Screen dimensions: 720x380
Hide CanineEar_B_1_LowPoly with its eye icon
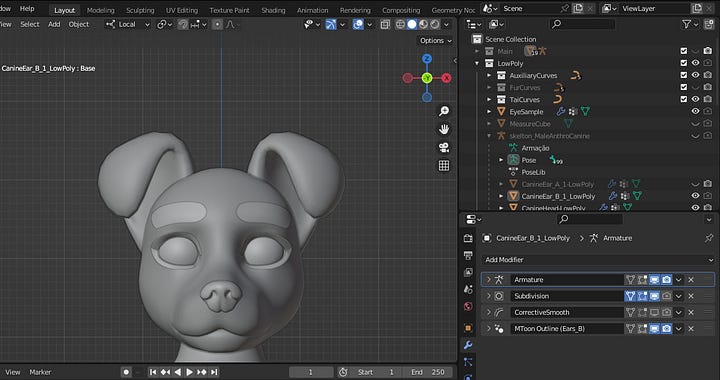(696, 196)
